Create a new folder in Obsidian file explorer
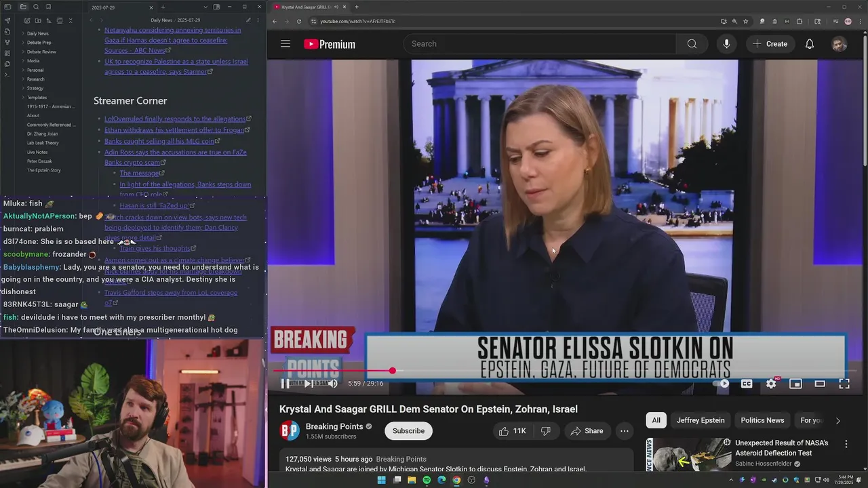 37,21
